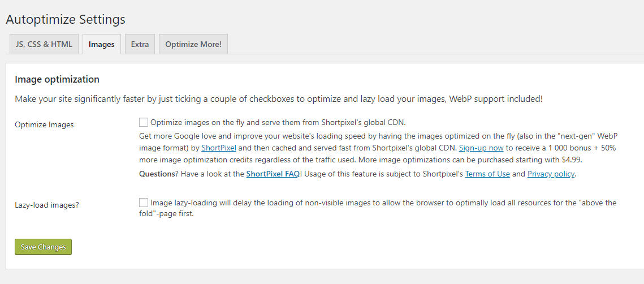Click the Autoptimize Settings page title
Screen dimensions: 644x284
(66, 19)
